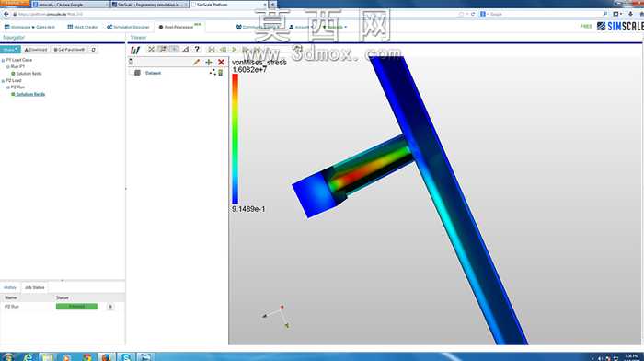Image resolution: width=644 pixels, height=361 pixels.
Task: Click the color-by dots icon next to Dataset
Action: [213, 73]
